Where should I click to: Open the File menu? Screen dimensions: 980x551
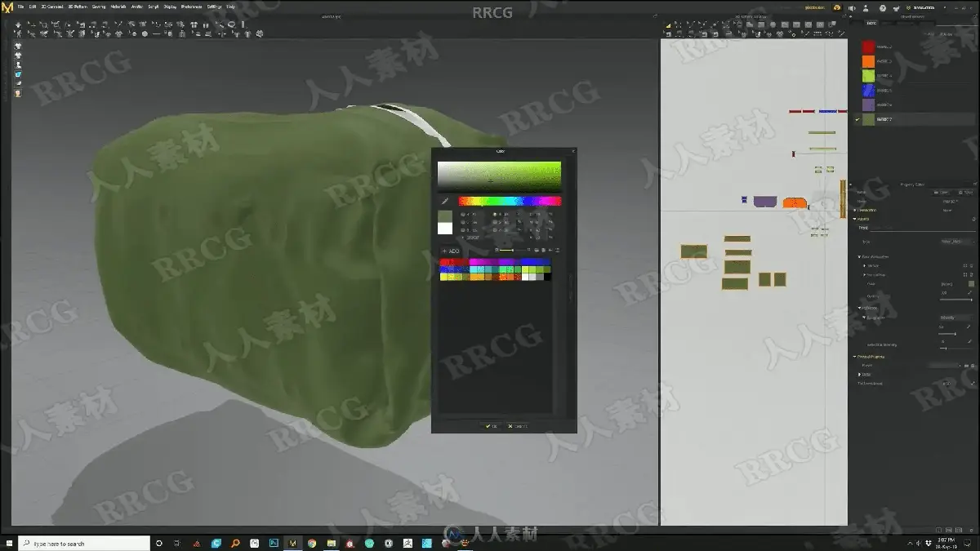20,6
